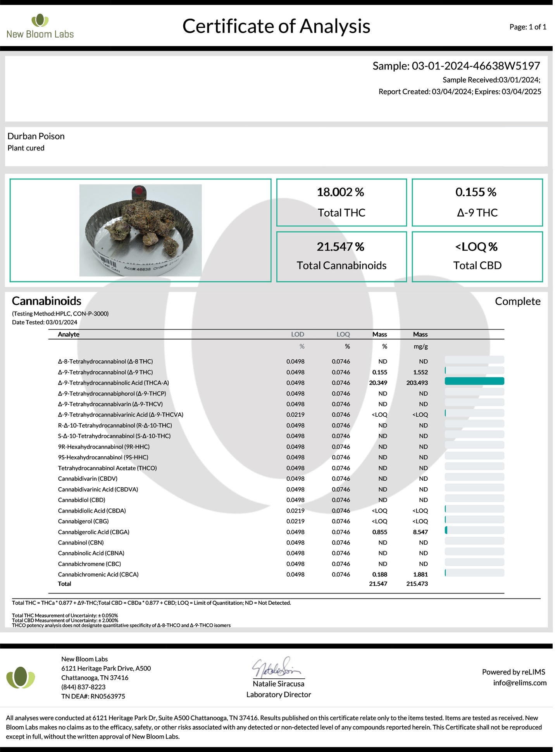The width and height of the screenshot is (560, 752).
Task: Click the Total row value 21.547
Action: point(378,584)
